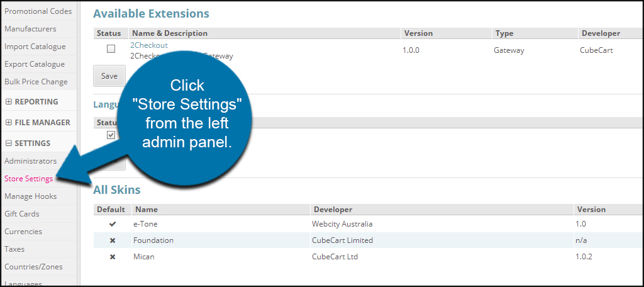Select Gift Cards in the sidebar
This screenshot has width=644, height=287.
pos(22,214)
